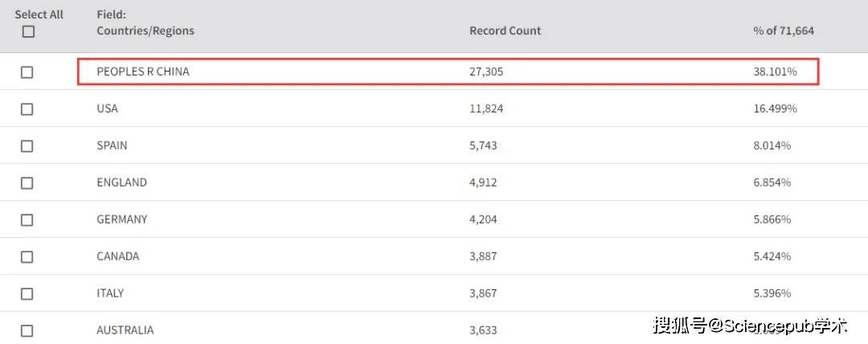Check the Germany row checkbox
This screenshot has height=344, width=868.
(27, 220)
